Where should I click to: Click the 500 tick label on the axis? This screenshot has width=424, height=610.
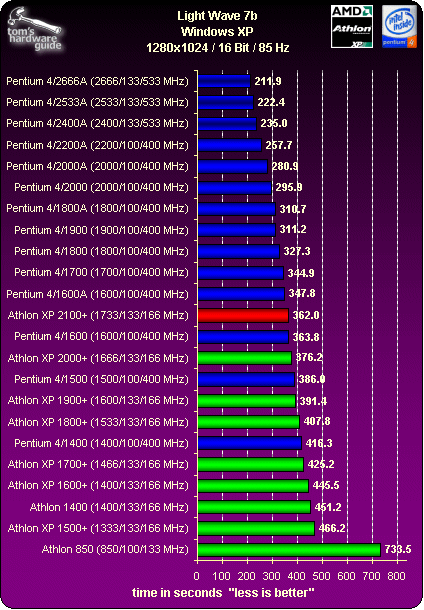[x=321, y=576]
